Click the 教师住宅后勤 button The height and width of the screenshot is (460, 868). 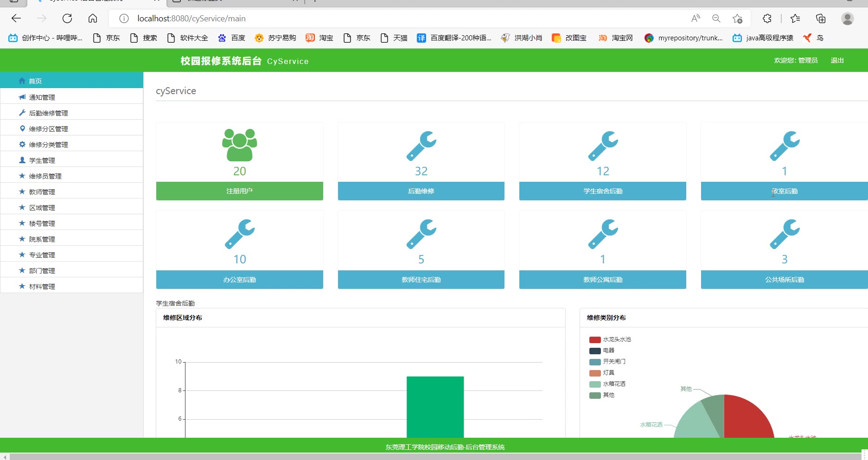pos(421,280)
